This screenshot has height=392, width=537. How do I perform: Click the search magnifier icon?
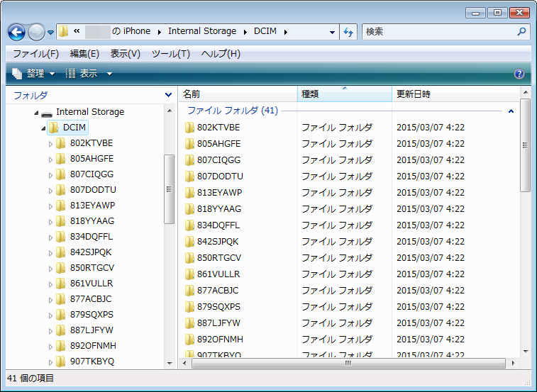[x=522, y=32]
